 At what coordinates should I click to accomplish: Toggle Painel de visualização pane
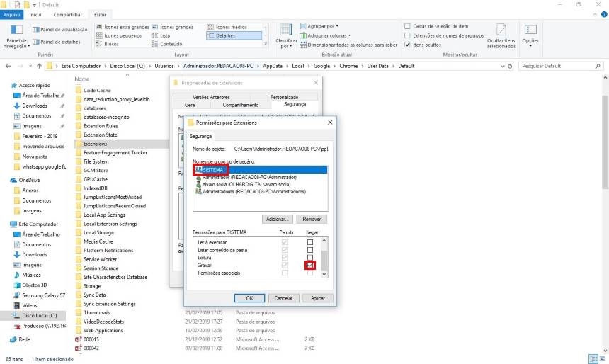[x=60, y=30]
